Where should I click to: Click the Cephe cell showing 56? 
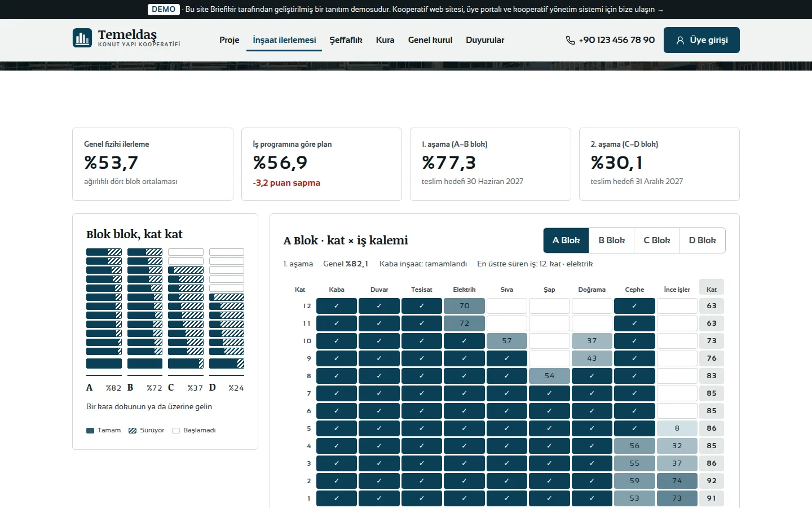tap(634, 446)
